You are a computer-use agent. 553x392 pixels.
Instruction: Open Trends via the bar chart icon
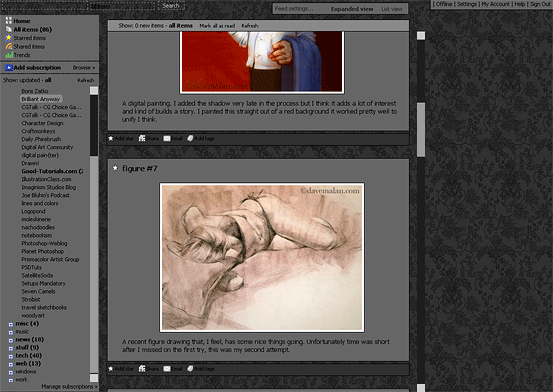(x=8, y=55)
